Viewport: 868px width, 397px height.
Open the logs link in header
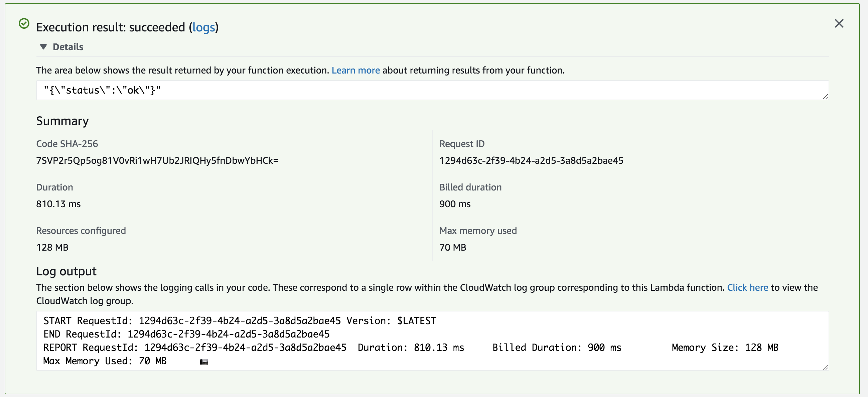203,27
